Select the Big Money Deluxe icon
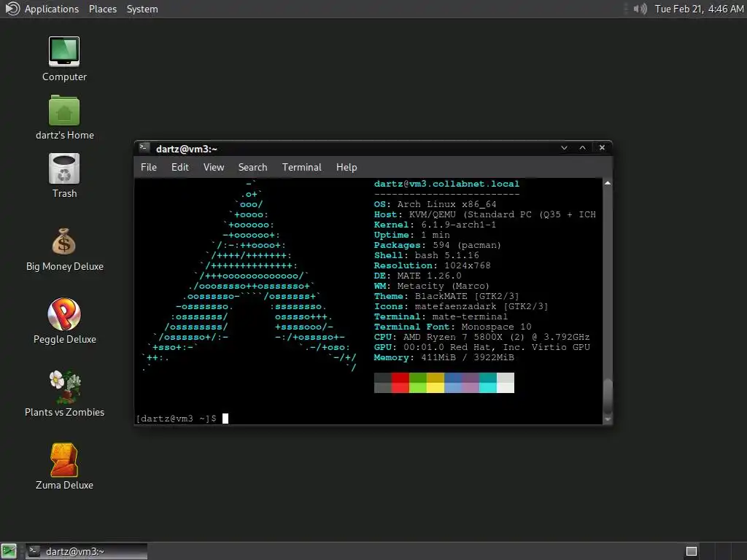Viewport: 747px width, 560px height. tap(64, 249)
